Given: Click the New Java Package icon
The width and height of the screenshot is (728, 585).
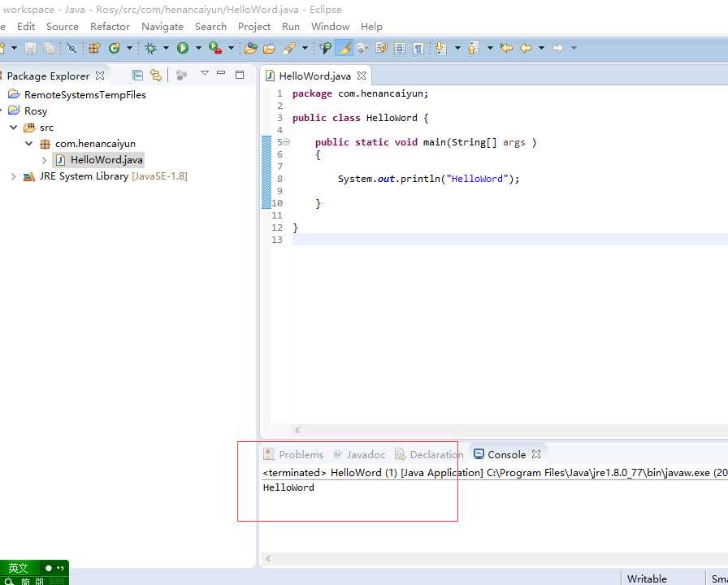Looking at the screenshot, I should pyautogui.click(x=94, y=48).
